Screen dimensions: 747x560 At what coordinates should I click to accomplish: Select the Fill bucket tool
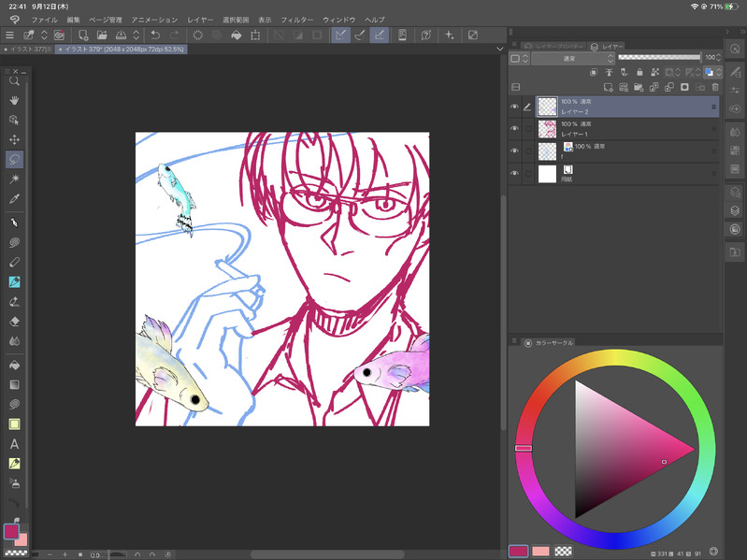(x=14, y=366)
